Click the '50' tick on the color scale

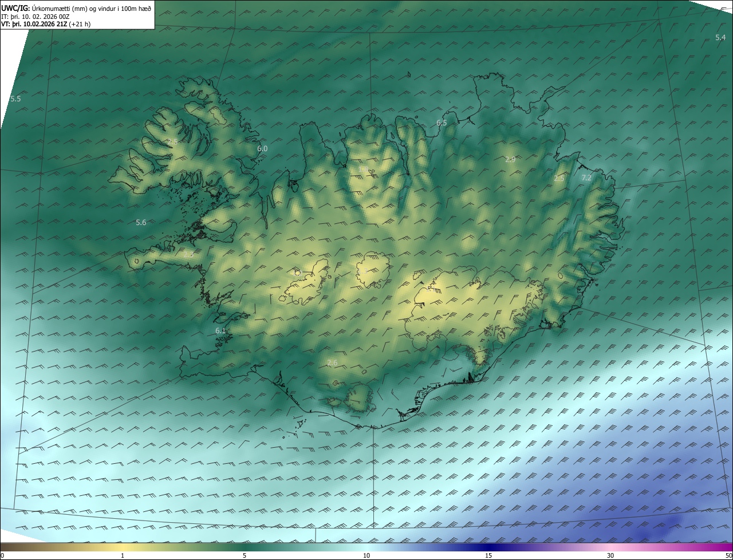728,555
